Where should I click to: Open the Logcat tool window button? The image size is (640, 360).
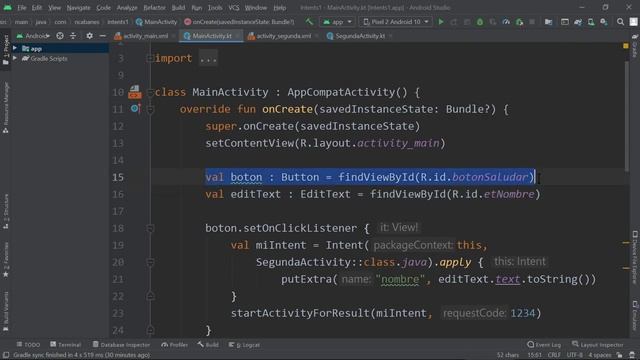point(244,345)
